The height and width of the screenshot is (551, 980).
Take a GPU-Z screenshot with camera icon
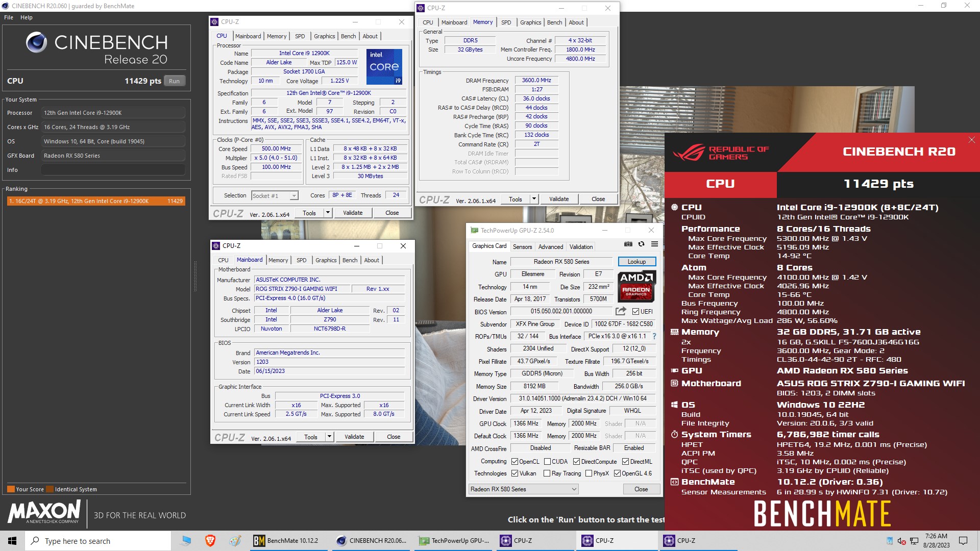tap(628, 244)
